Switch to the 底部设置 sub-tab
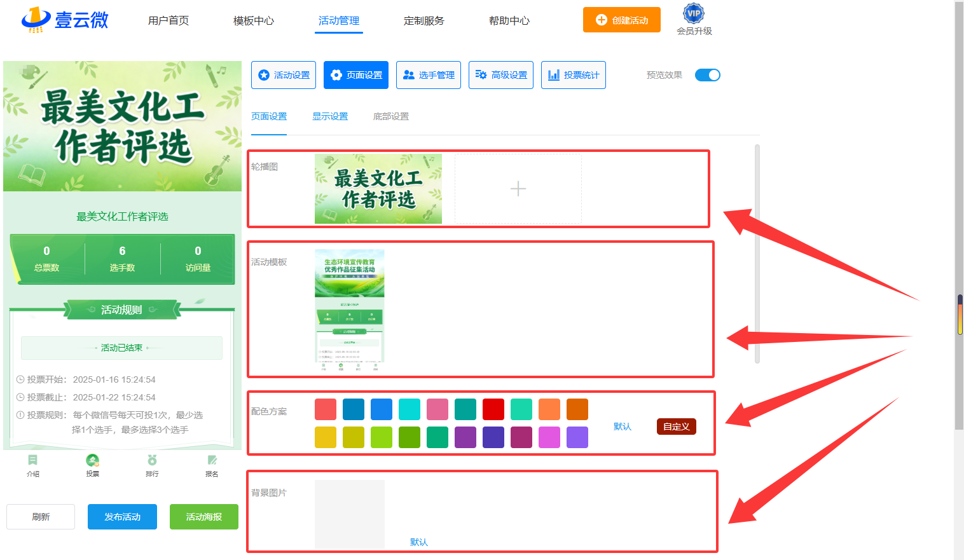This screenshot has width=964, height=560. [x=391, y=116]
